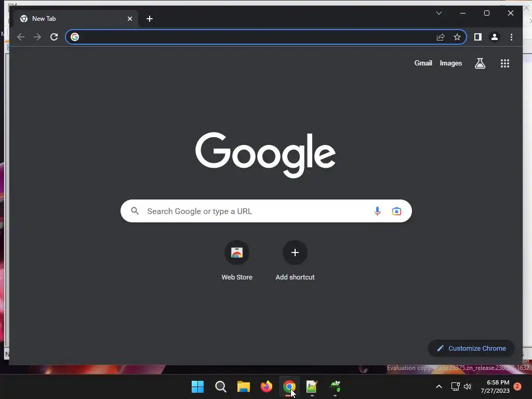
Task: Reload the current page
Action: coord(54,37)
